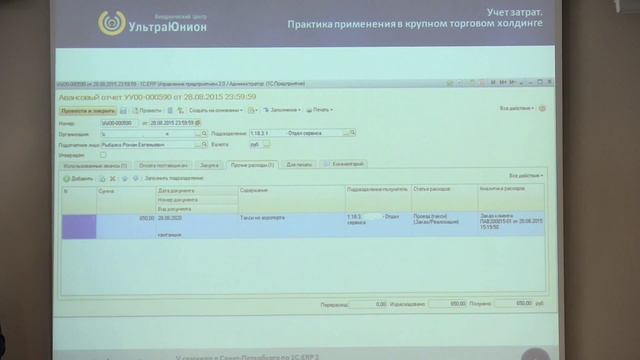Viewport: 640px width, 360px height.
Task: Click the 'Содержание' column header
Action: 292,199
